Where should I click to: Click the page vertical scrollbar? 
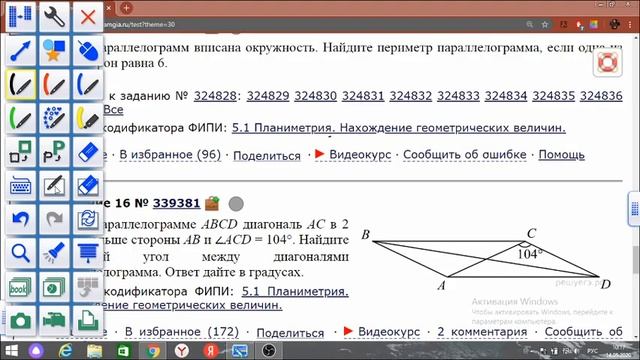tap(636, 261)
